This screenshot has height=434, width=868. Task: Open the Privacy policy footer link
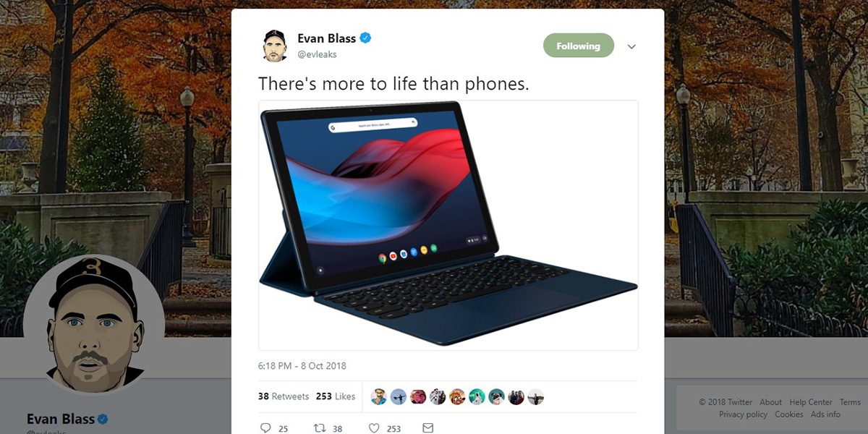743,414
